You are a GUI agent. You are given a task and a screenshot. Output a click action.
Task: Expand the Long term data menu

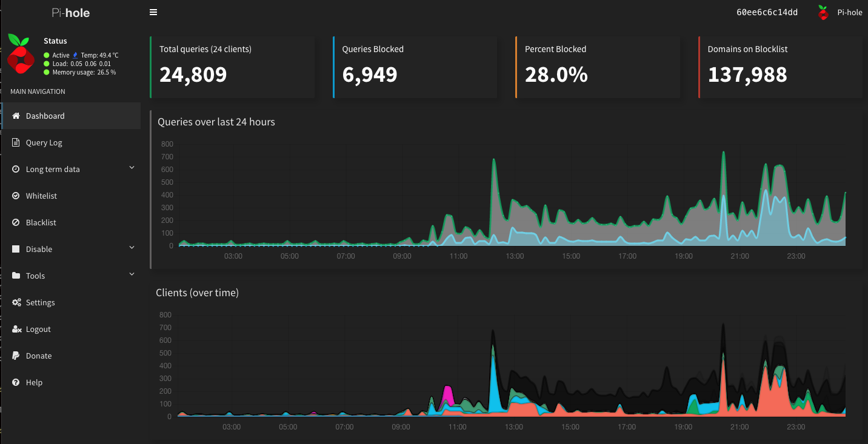pos(132,169)
